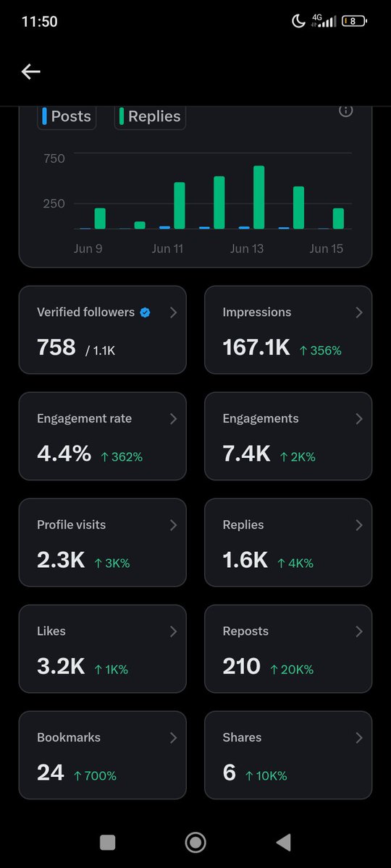
Task: Tap the verified blue checkmark badge
Action: click(145, 312)
